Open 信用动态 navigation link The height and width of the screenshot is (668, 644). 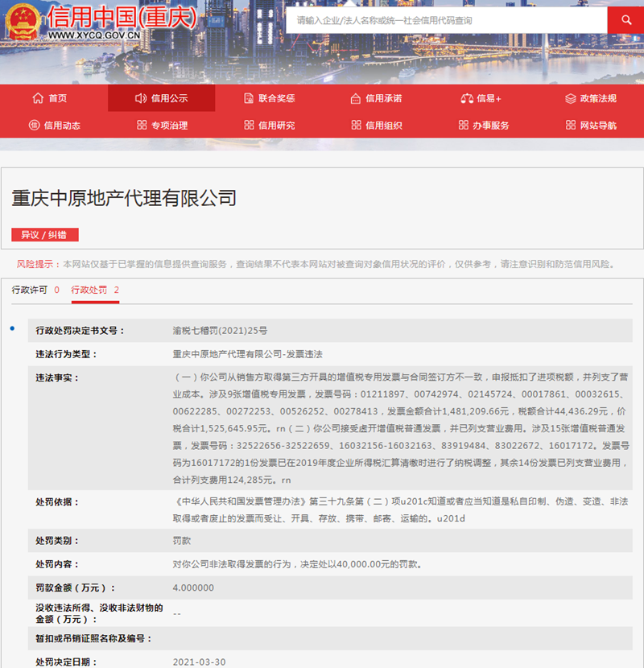pos(62,126)
